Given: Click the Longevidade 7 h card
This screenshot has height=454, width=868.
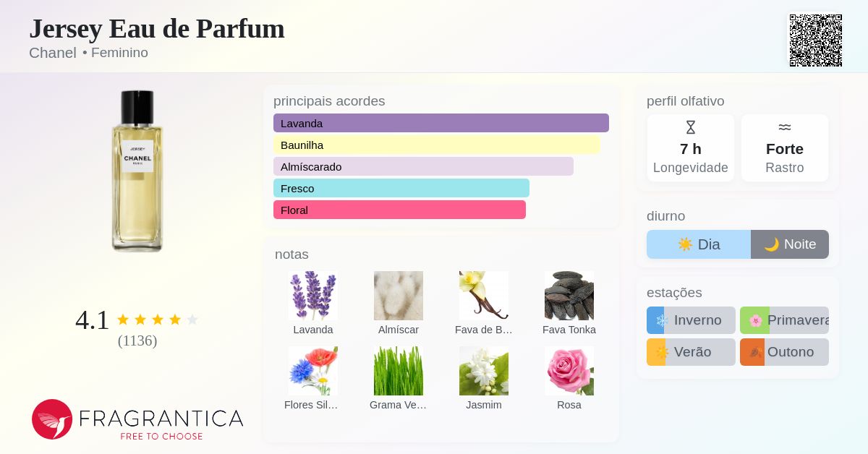Looking at the screenshot, I should tap(691, 148).
